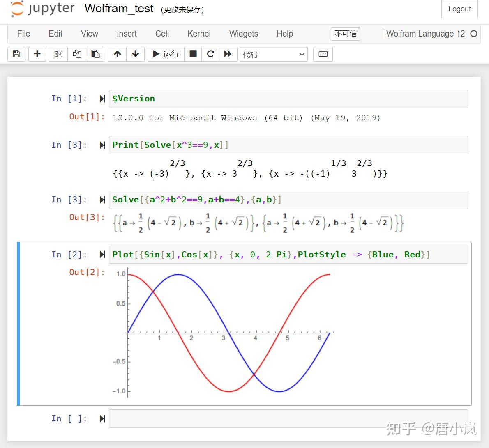This screenshot has width=489, height=448.
Task: Restart kernel and run all with fast-forward icon
Action: point(228,54)
